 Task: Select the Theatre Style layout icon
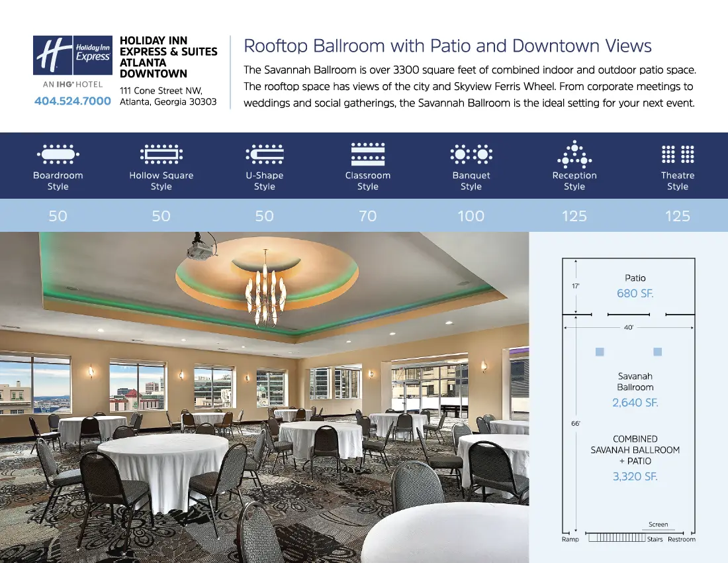(678, 154)
